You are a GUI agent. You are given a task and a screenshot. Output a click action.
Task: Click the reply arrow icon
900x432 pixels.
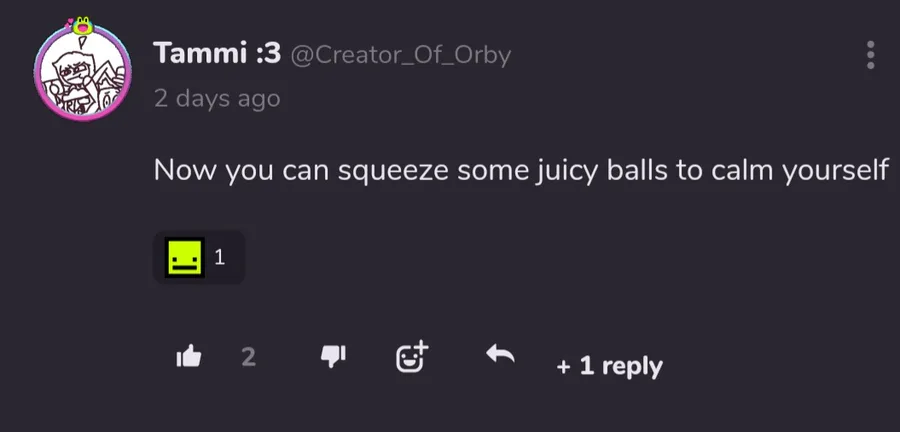pyautogui.click(x=500, y=354)
